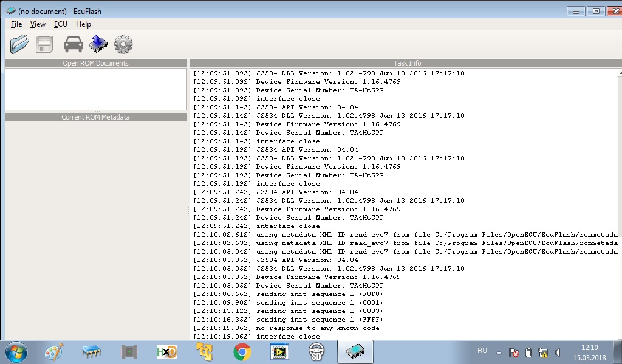Open the yellow arrows app on the taskbar
This screenshot has height=364, width=622.
(x=205, y=352)
